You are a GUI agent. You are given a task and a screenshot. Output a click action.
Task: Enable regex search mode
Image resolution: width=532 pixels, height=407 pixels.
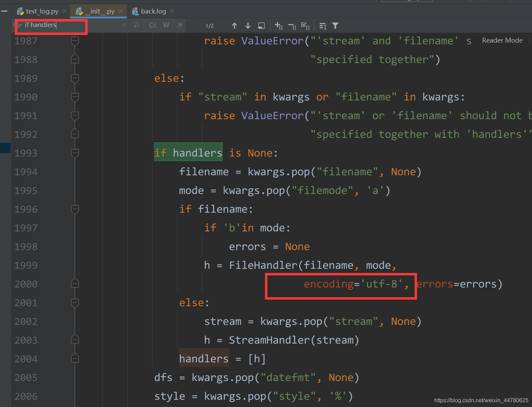[x=179, y=25]
